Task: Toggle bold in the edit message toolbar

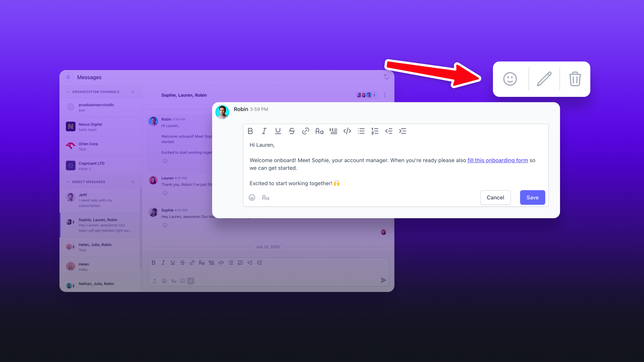Action: [x=250, y=131]
